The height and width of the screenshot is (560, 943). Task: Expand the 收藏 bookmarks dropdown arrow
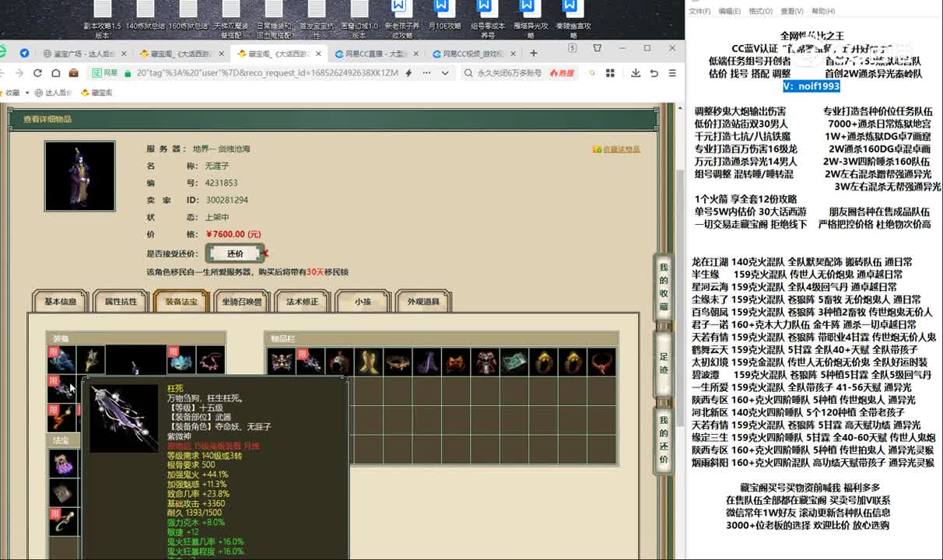[27, 93]
